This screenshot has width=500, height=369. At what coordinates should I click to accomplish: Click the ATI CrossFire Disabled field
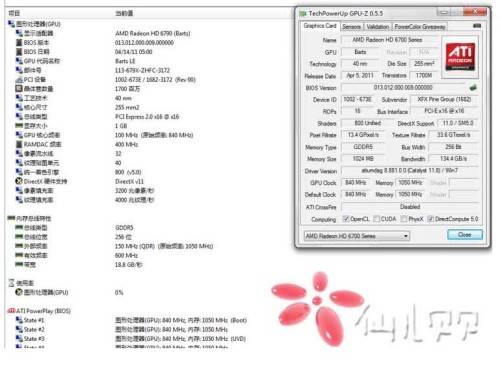(x=410, y=207)
